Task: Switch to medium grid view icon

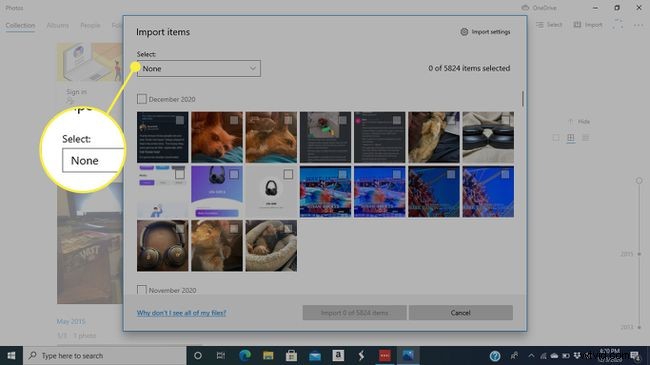Action: [571, 138]
